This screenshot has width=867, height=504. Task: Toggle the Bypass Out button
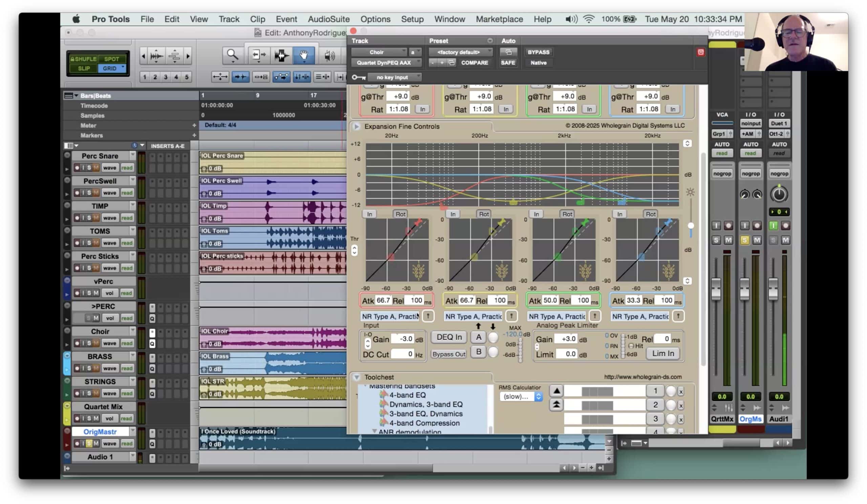(x=449, y=354)
